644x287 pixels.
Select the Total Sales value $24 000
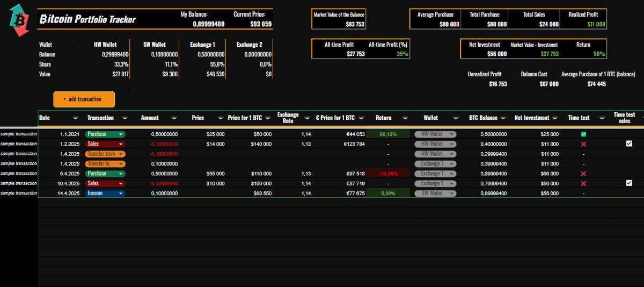(548, 24)
